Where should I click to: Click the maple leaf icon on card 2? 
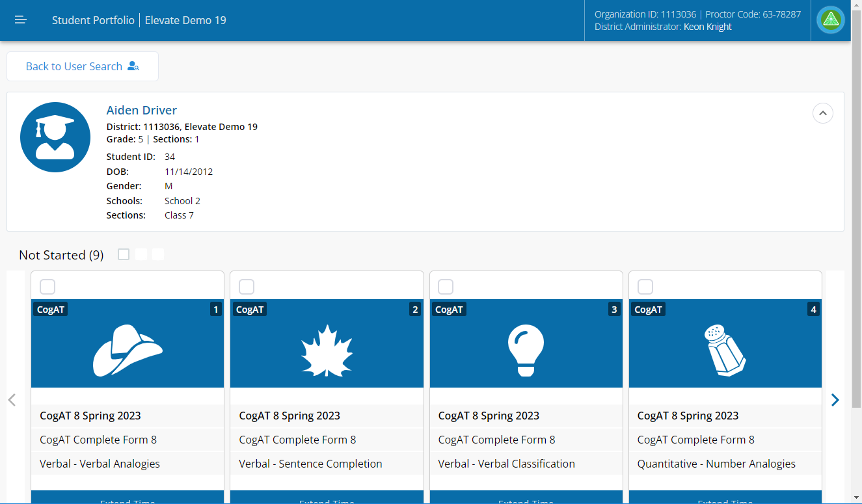pos(327,351)
